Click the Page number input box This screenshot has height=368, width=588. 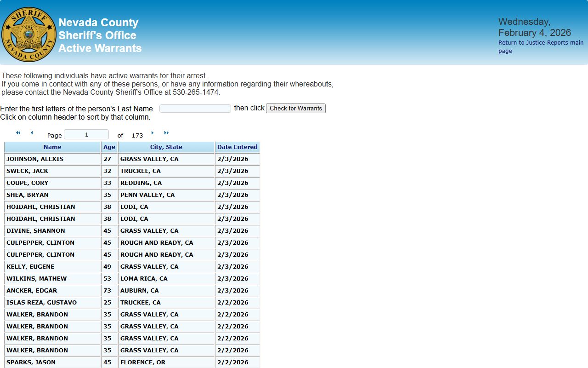point(86,134)
